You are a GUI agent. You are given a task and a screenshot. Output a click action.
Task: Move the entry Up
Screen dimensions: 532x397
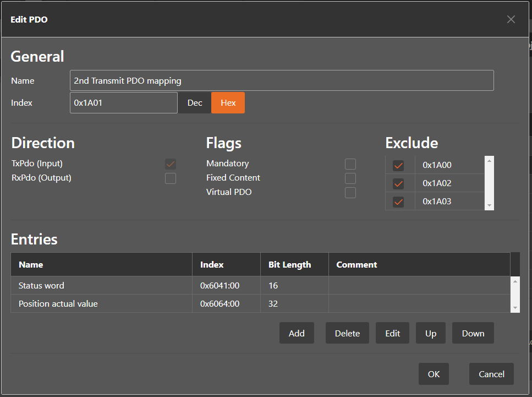coord(430,333)
